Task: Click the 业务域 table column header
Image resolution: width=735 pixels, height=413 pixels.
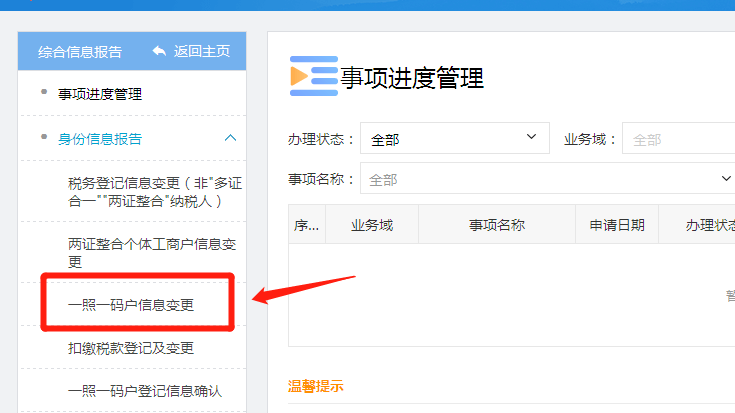Action: pyautogui.click(x=371, y=225)
